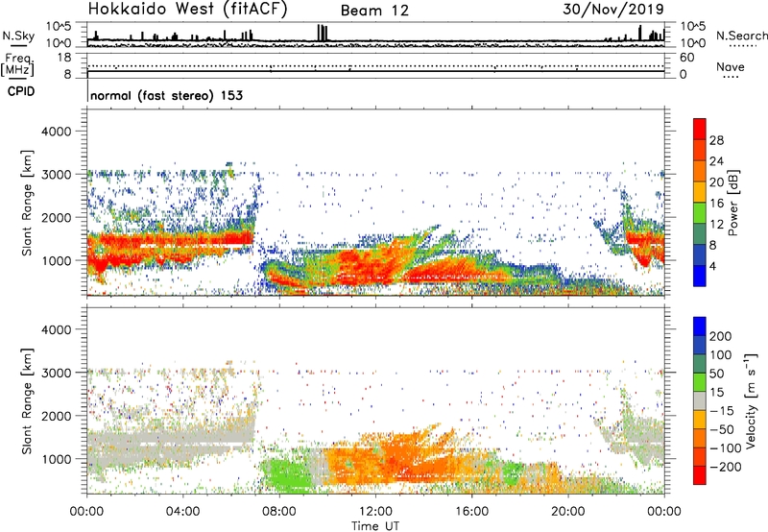Click the '08:00' time axis tick

point(279,512)
